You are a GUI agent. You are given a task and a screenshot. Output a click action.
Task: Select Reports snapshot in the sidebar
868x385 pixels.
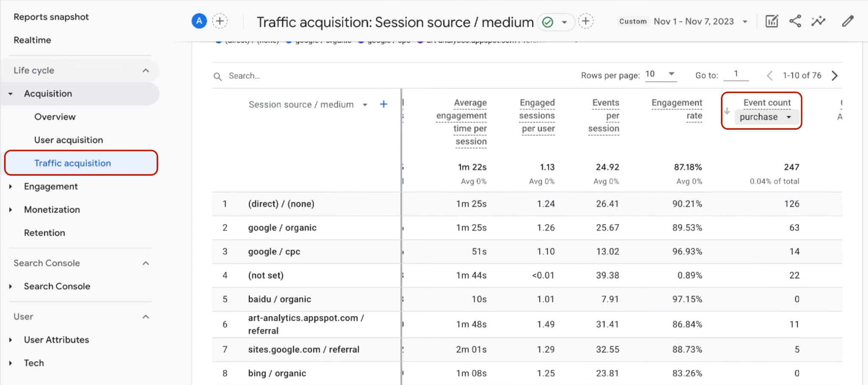click(x=51, y=17)
